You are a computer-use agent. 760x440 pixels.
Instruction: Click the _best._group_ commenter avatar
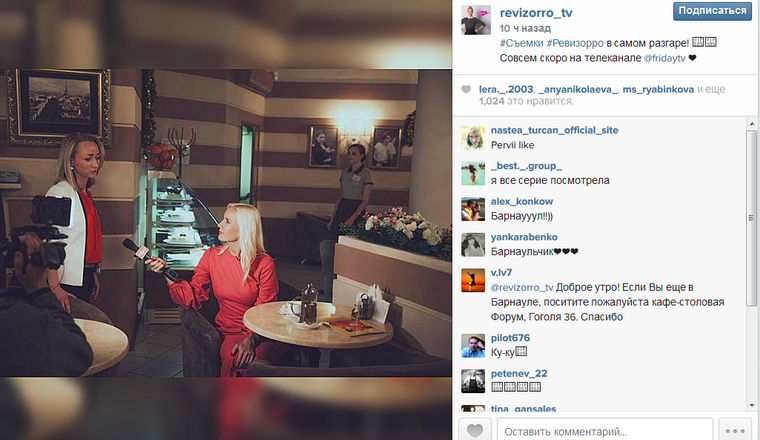[473, 173]
